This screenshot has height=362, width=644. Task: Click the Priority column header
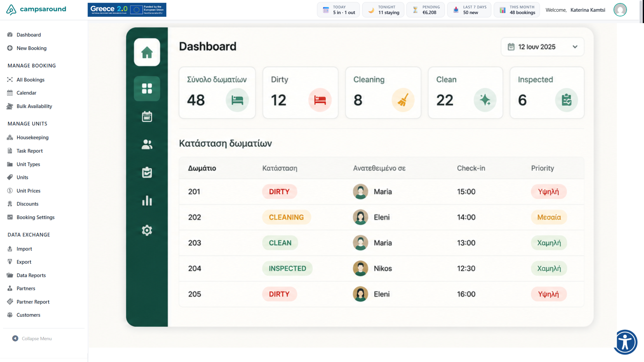coord(542,168)
